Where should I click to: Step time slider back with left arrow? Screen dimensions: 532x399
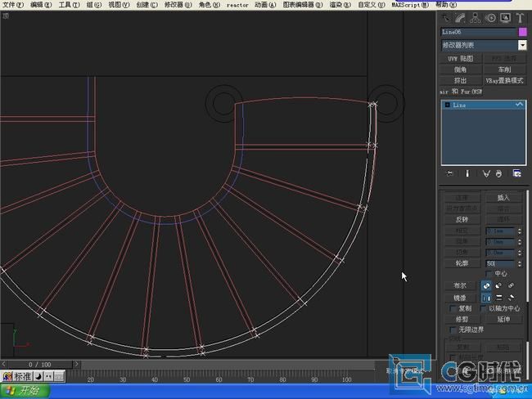[x=4, y=365]
